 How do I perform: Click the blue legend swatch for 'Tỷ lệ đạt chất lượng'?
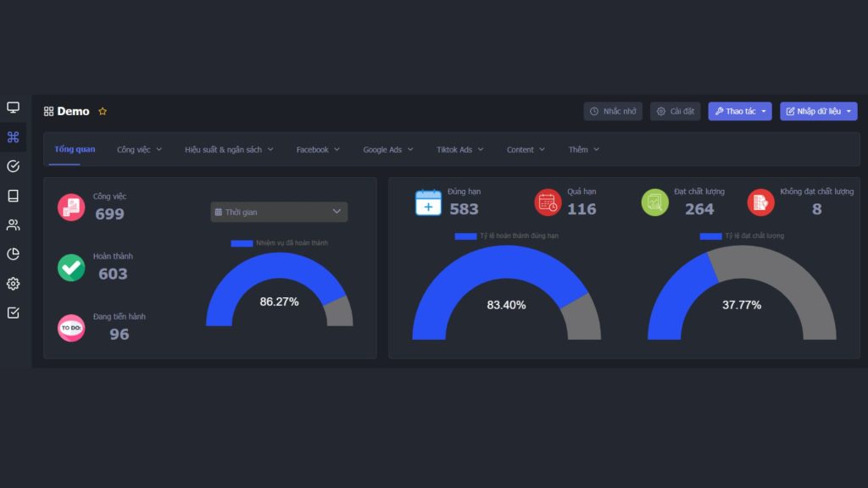[710, 236]
